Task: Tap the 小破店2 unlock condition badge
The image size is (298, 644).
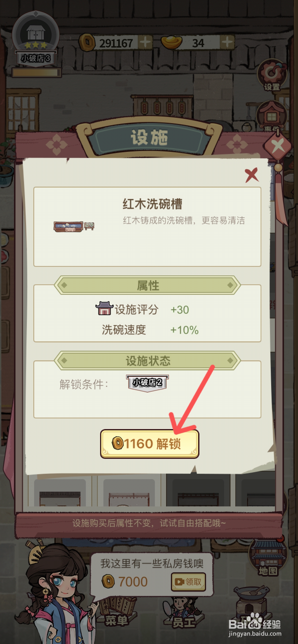Action: click(147, 383)
